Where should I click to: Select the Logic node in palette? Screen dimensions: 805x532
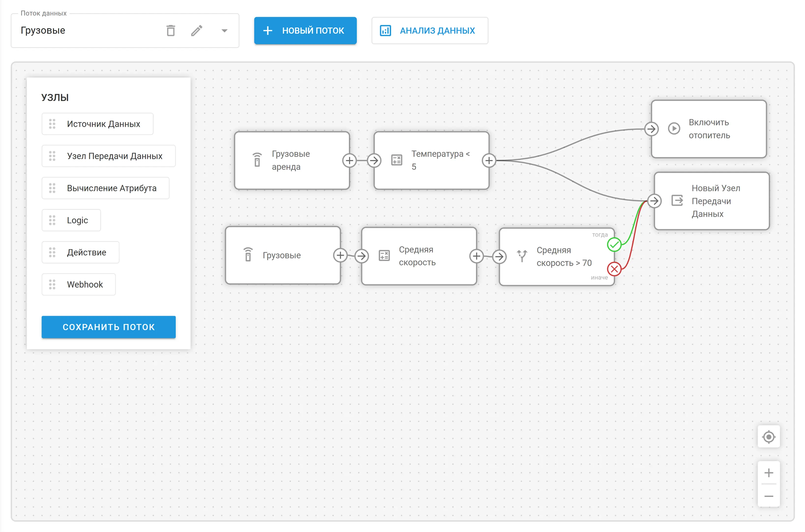(71, 220)
